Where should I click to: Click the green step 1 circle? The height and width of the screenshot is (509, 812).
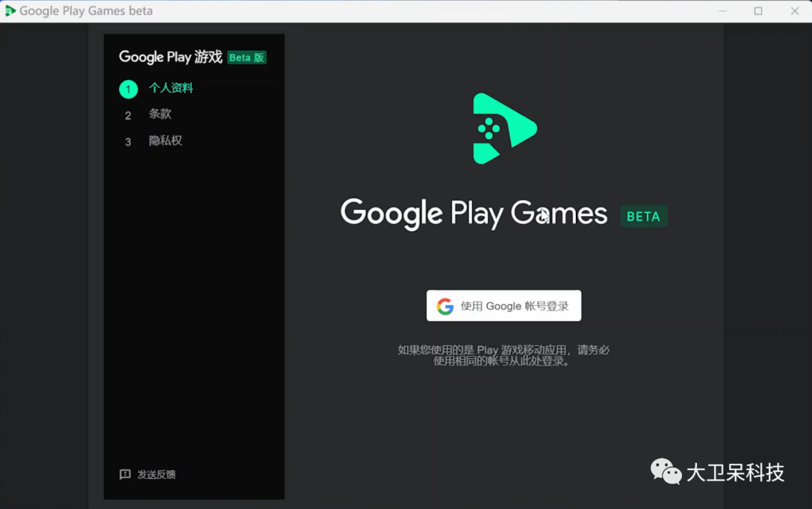tap(129, 89)
